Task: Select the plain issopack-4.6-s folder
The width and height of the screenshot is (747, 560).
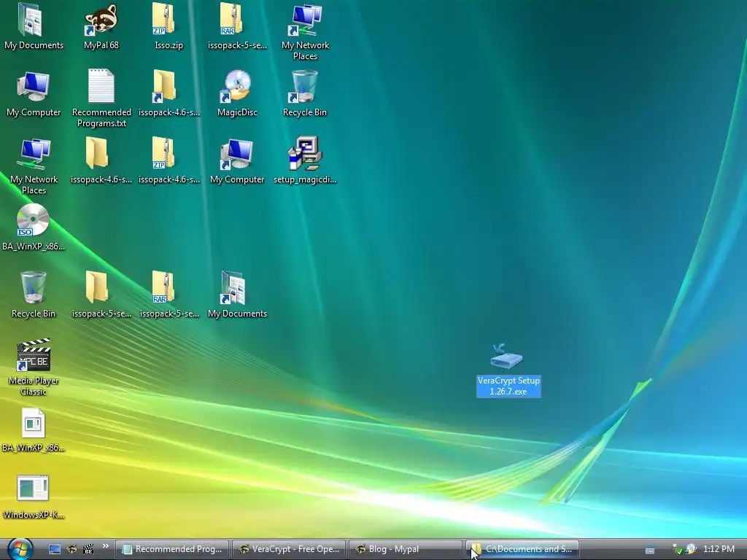Action: pos(101,161)
